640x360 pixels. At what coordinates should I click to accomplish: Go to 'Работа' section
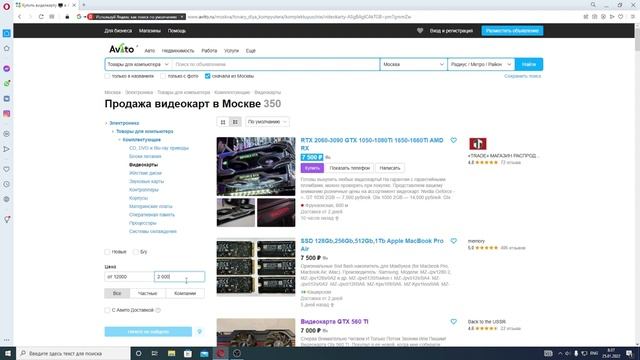pyautogui.click(x=209, y=51)
